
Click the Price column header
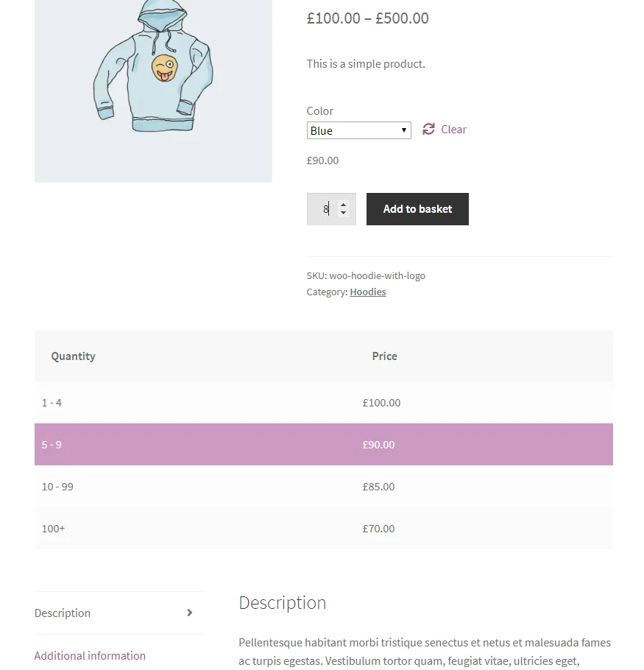384,356
